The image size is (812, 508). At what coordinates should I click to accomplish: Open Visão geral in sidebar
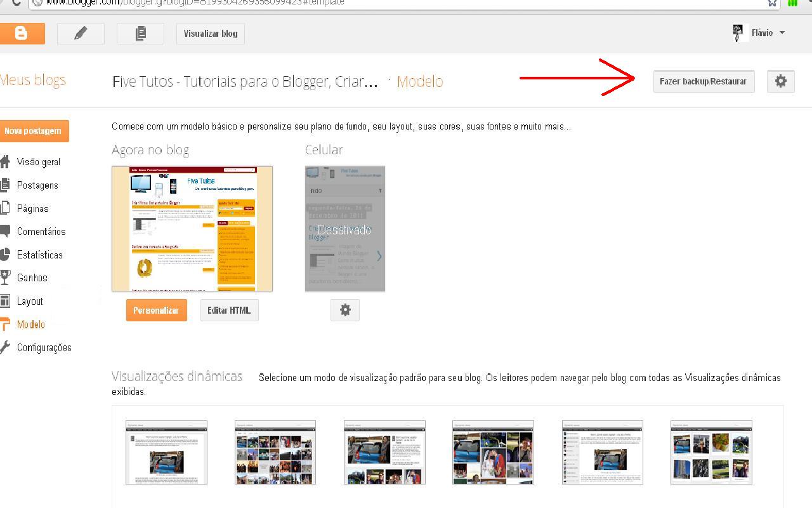pos(39,162)
